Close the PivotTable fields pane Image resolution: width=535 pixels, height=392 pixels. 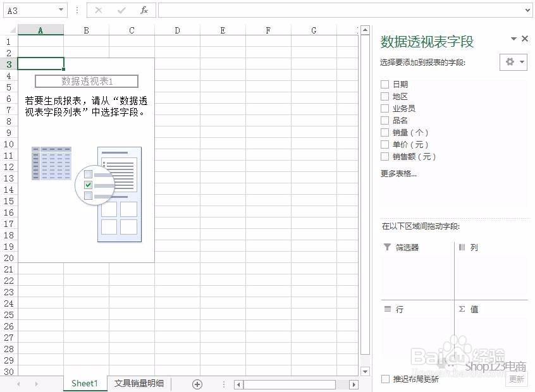click(x=525, y=39)
